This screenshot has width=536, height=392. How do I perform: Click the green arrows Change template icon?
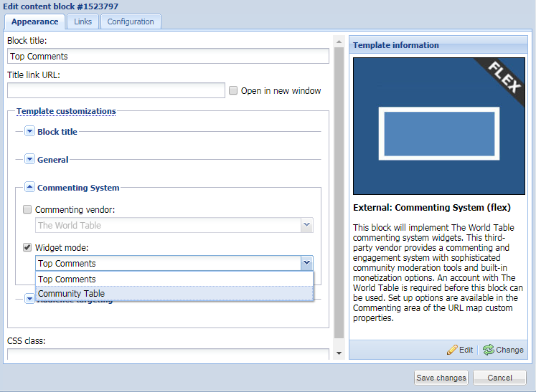(x=489, y=350)
